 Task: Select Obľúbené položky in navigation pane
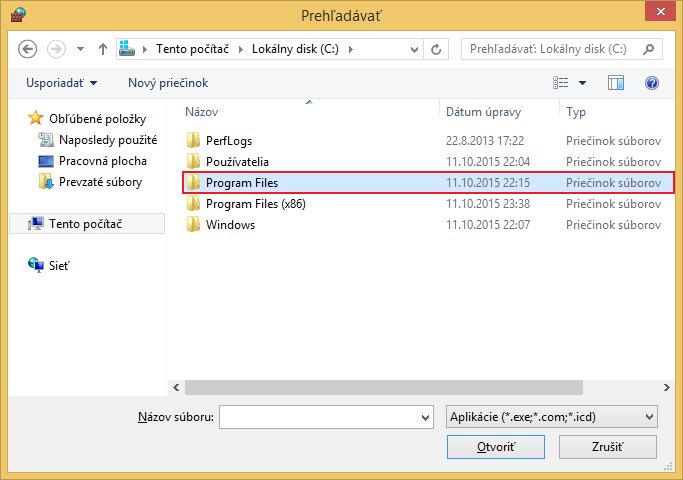98,118
